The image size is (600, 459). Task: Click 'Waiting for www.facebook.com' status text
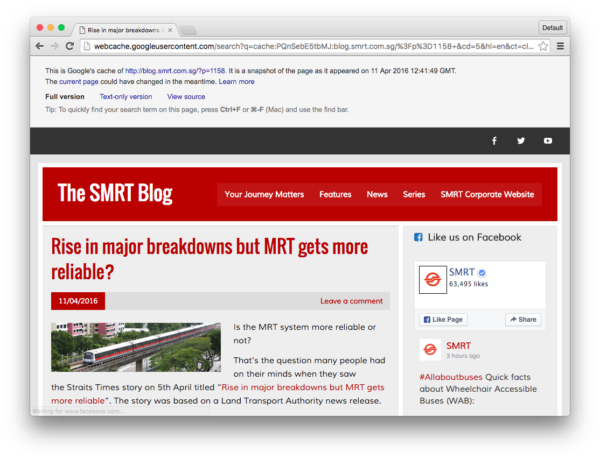[78, 411]
